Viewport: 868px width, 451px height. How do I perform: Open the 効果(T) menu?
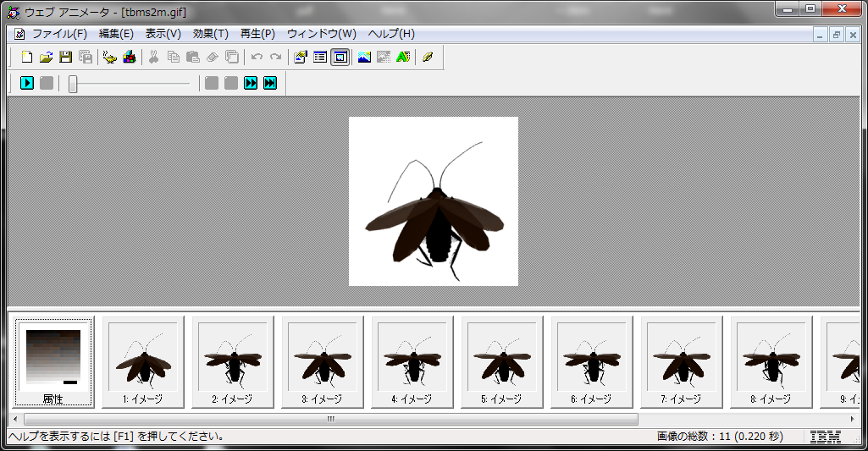210,34
